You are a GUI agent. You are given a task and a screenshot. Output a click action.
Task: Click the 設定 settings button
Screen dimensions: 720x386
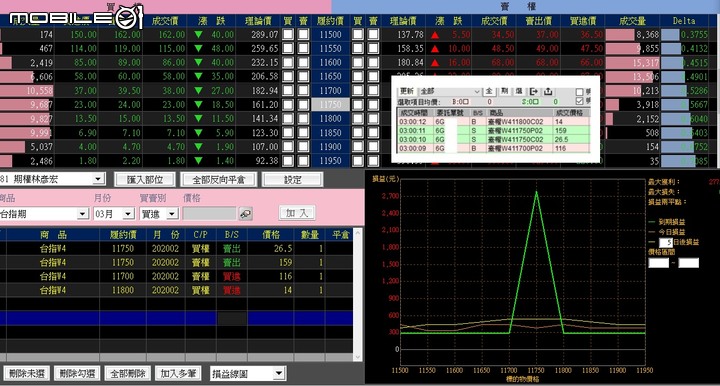pyautogui.click(x=292, y=179)
